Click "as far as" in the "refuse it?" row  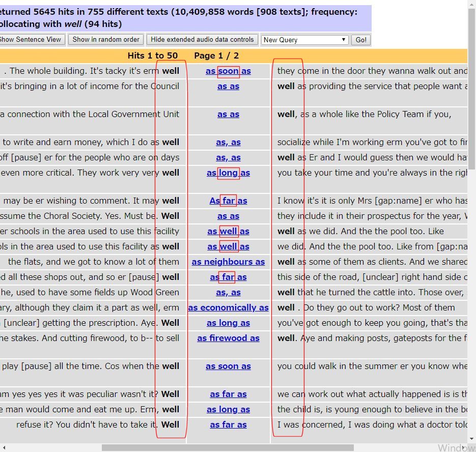pyautogui.click(x=228, y=425)
